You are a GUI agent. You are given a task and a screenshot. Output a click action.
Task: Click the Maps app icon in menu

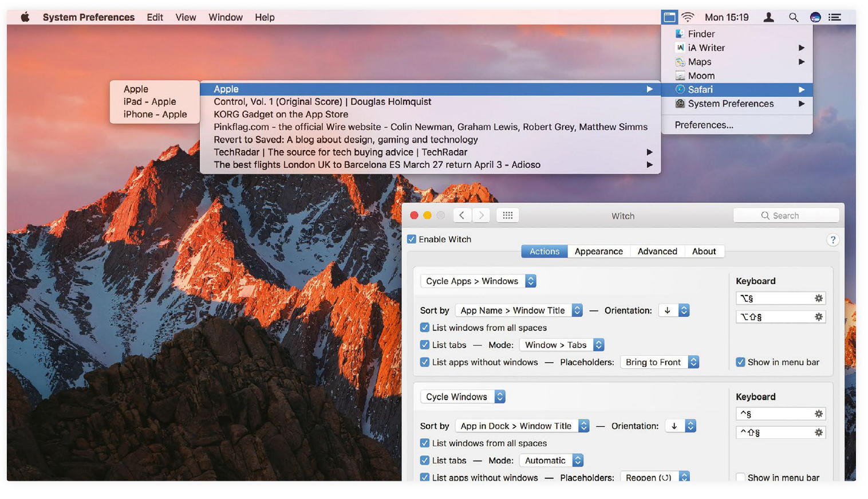(680, 62)
